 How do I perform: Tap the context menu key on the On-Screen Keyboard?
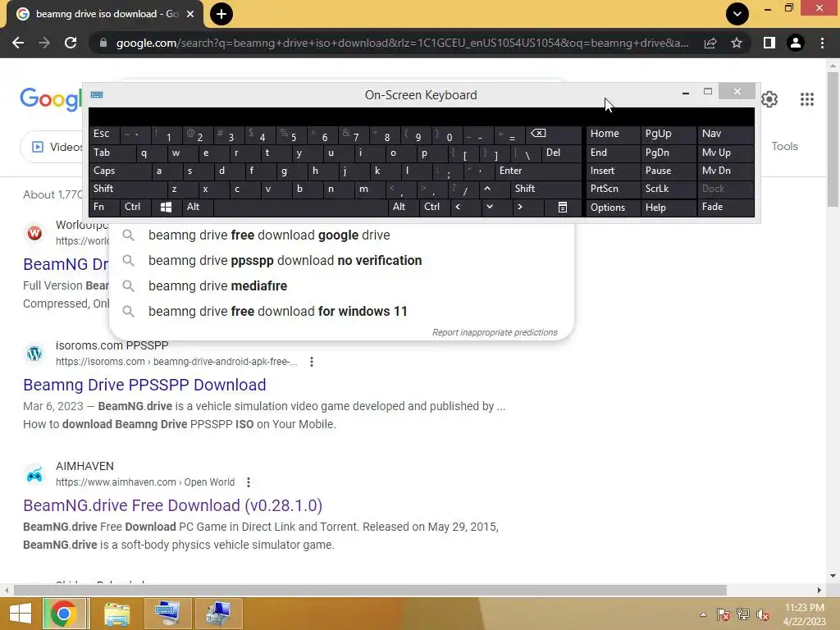(x=563, y=208)
